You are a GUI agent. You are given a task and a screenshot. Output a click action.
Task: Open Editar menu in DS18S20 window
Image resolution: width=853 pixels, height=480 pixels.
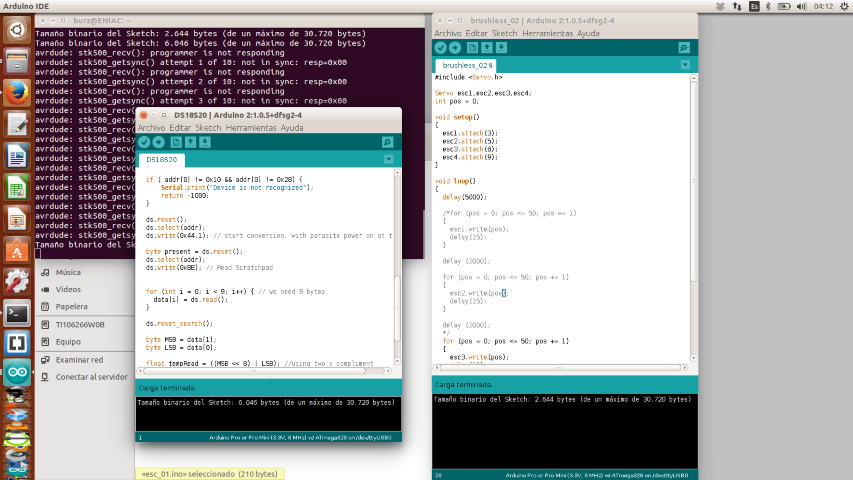[x=180, y=128]
